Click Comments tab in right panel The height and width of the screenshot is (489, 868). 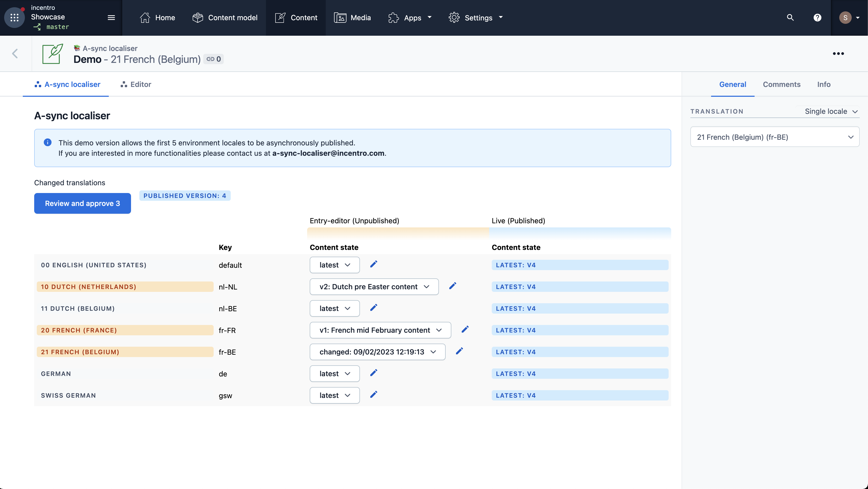tap(782, 84)
